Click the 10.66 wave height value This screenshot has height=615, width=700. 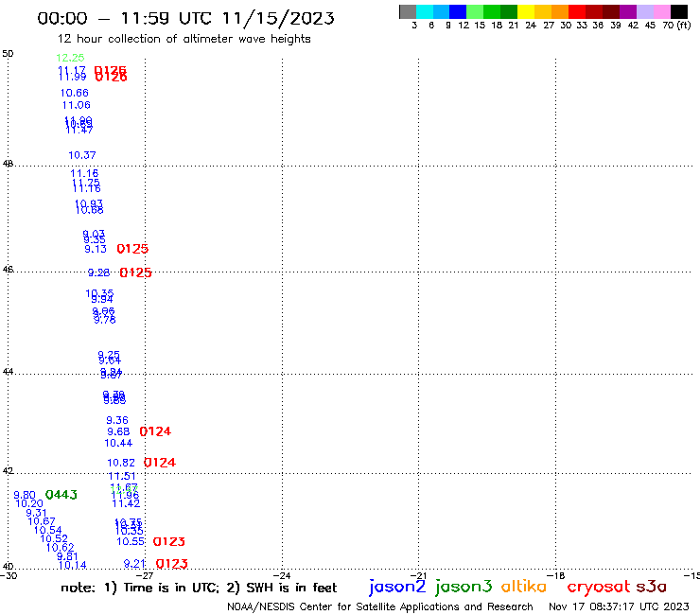click(75, 93)
